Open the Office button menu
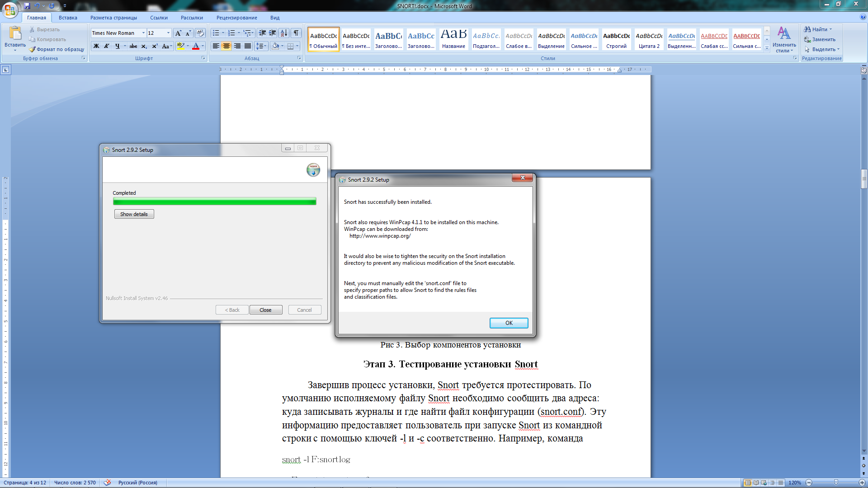The height and width of the screenshot is (488, 868). pyautogui.click(x=10, y=9)
